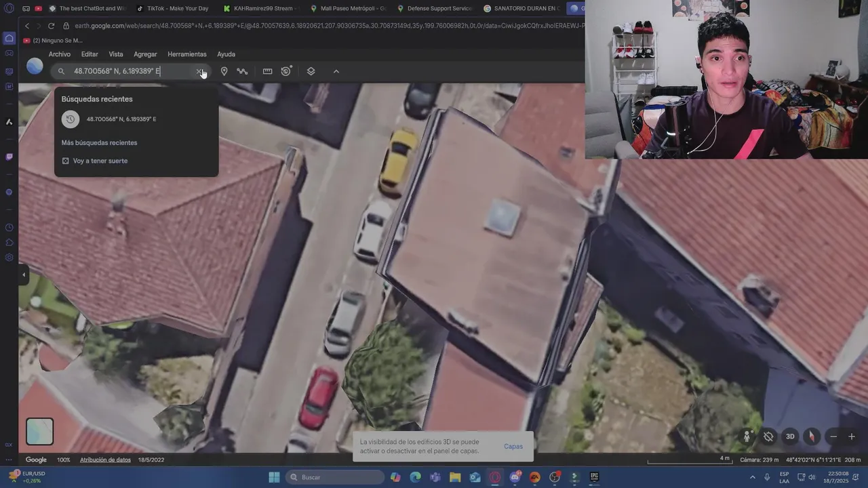Click the map style thumbnail
The width and height of the screenshot is (868, 488).
click(39, 432)
